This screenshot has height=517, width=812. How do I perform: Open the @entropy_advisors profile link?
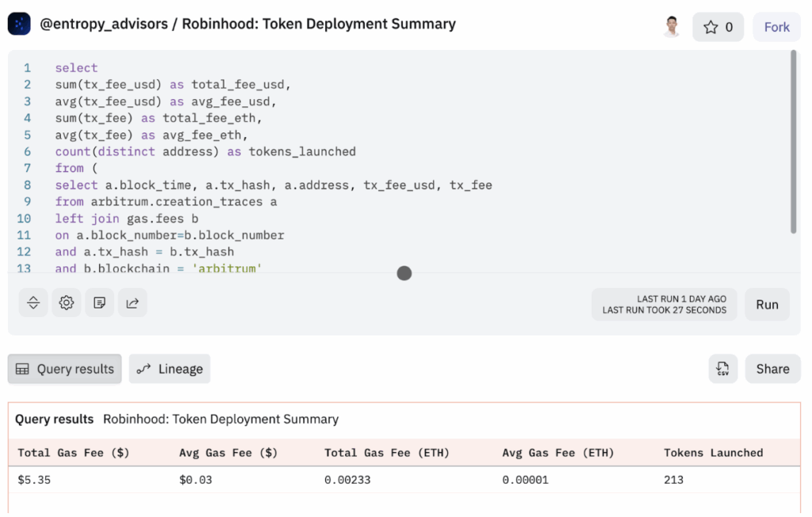pos(104,24)
